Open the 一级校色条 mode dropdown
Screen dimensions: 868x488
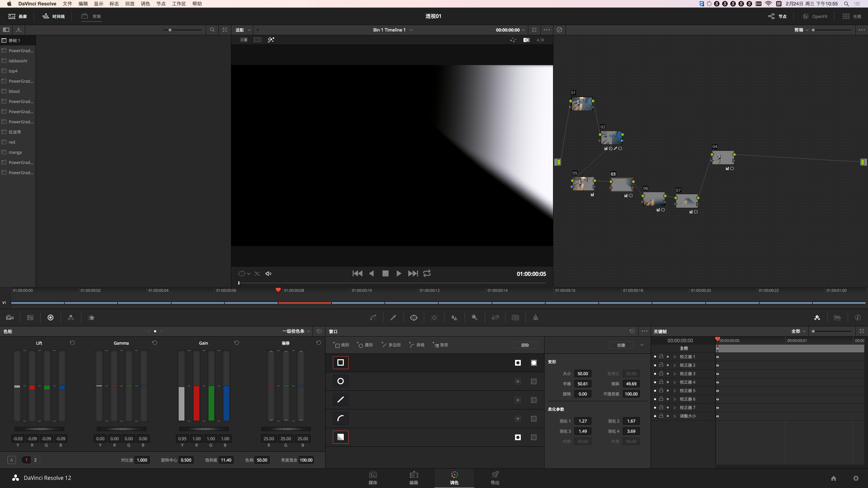coord(296,331)
